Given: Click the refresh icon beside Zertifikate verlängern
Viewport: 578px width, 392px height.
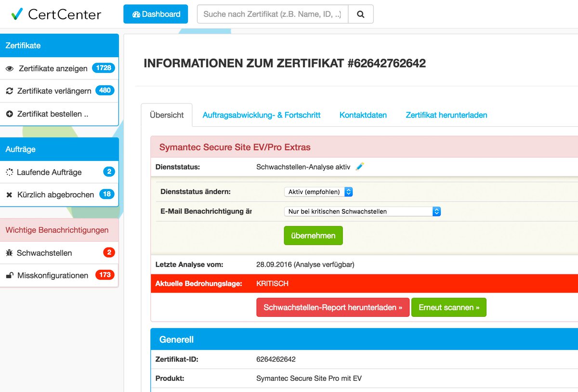Looking at the screenshot, I should 9,91.
